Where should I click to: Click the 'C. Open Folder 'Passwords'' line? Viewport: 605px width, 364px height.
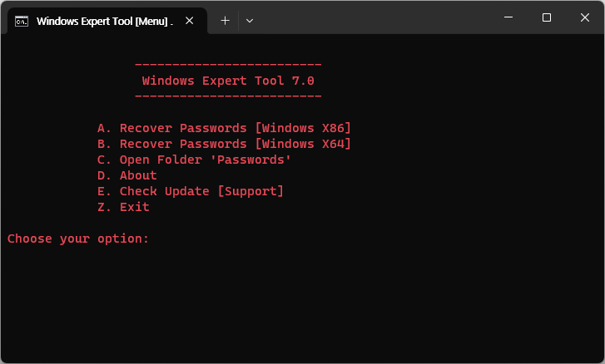[194, 160]
